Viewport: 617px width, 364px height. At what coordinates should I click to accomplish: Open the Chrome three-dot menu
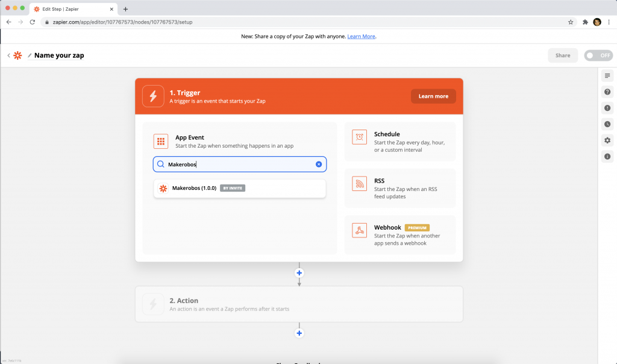(x=609, y=22)
